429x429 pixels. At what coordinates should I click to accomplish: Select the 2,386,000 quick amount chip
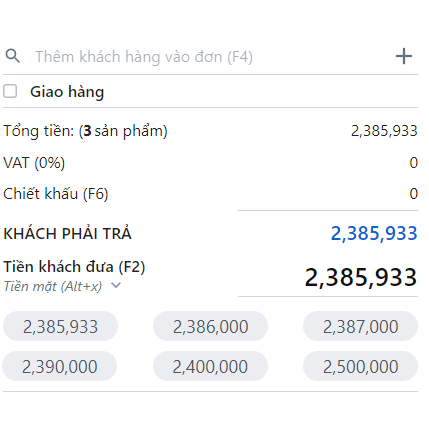(210, 326)
